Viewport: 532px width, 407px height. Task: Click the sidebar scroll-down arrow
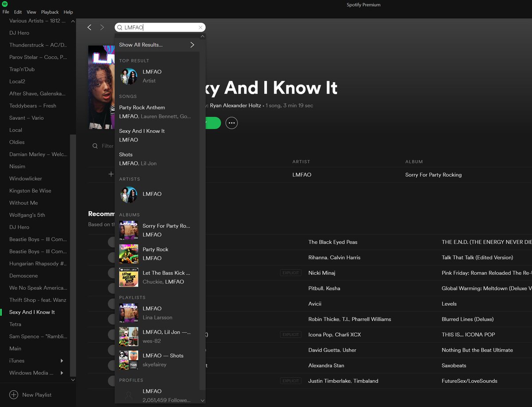click(x=73, y=380)
